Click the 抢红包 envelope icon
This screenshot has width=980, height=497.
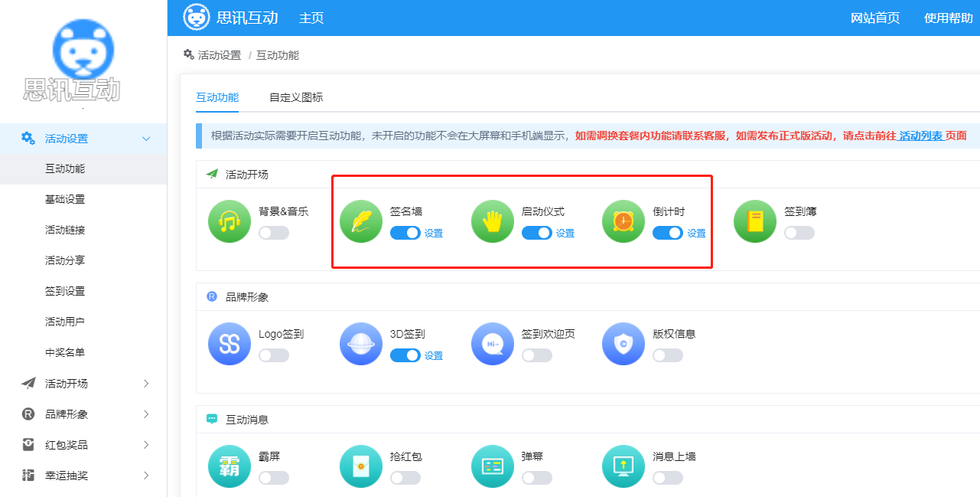[361, 466]
